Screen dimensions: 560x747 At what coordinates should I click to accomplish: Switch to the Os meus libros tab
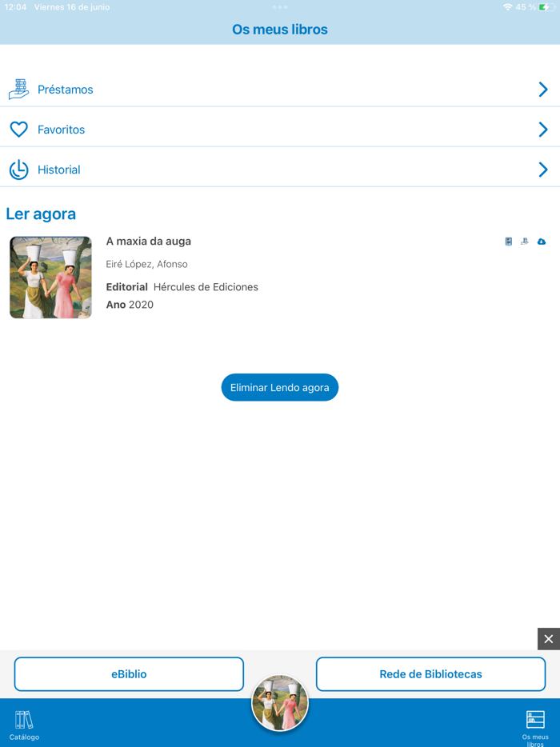(535, 728)
